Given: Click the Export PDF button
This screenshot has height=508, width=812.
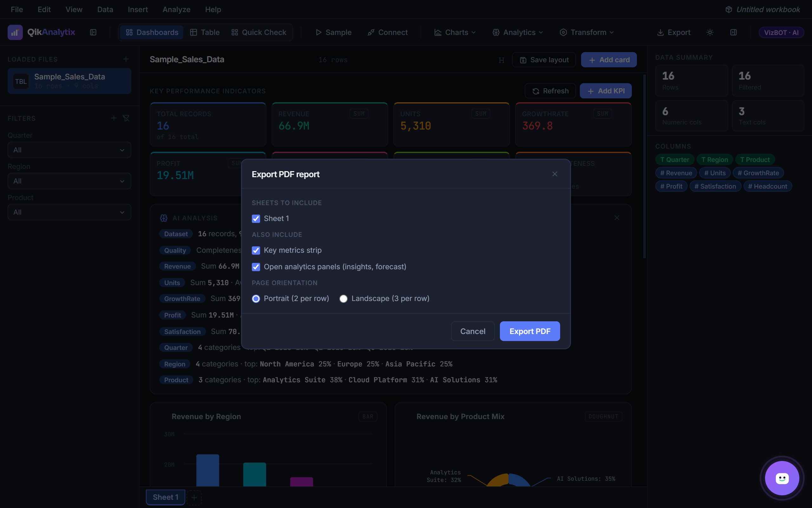Looking at the screenshot, I should click(530, 331).
